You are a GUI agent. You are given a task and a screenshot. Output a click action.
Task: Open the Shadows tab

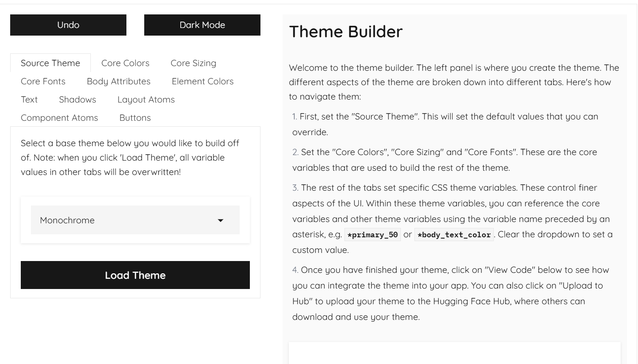pos(77,100)
